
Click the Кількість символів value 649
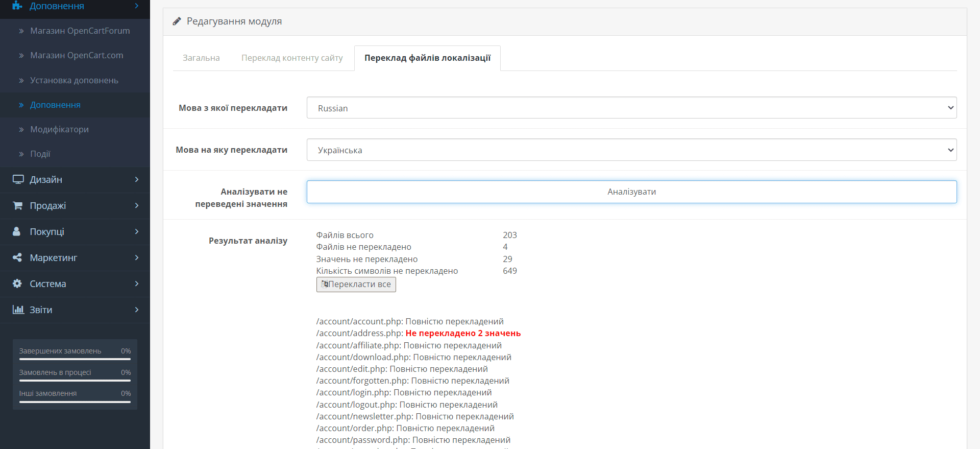[x=510, y=271]
